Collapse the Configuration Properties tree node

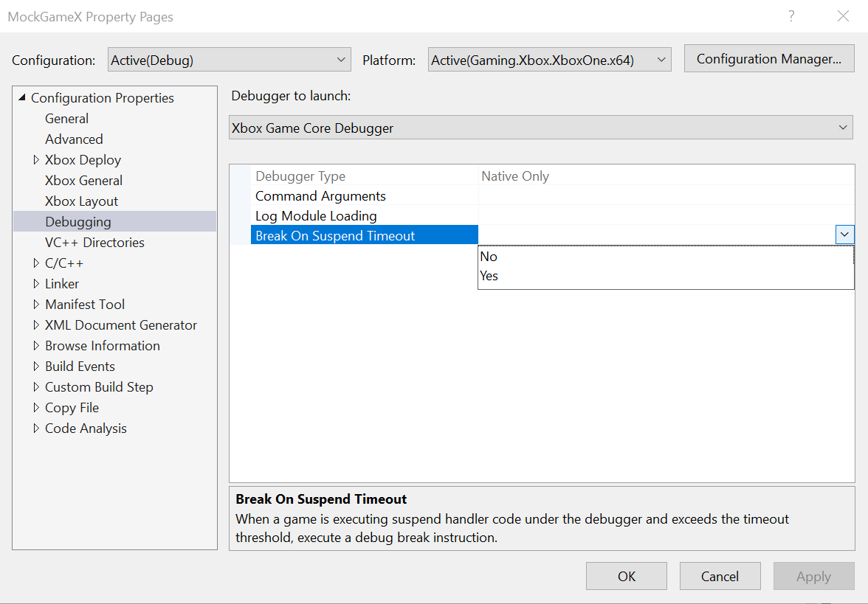[22, 97]
